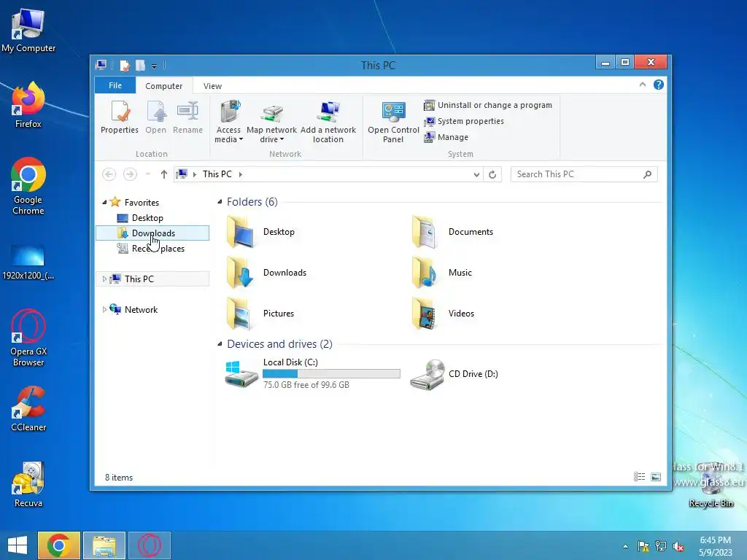Open Chrome from the taskbar

pos(59,545)
